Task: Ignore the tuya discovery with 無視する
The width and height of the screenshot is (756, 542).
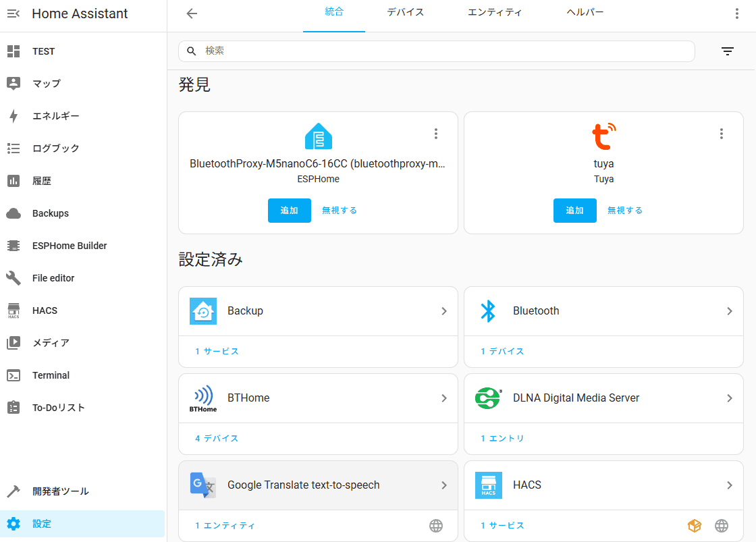Action: coord(625,210)
